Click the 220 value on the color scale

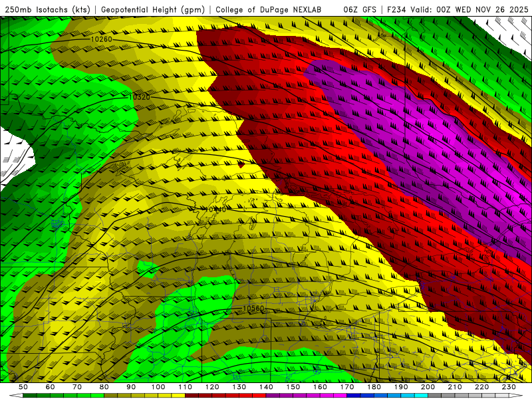click(x=481, y=387)
